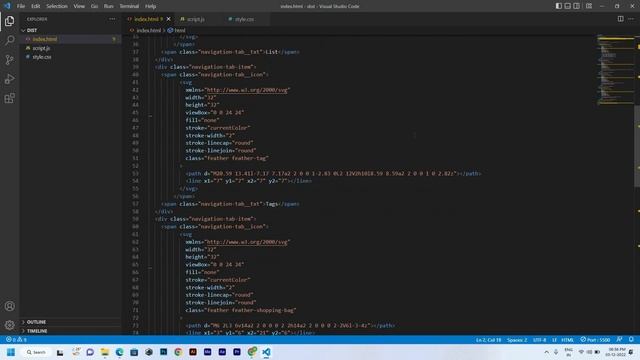
Task: Open Premiere Pro from the taskbar
Action: (x=237, y=352)
